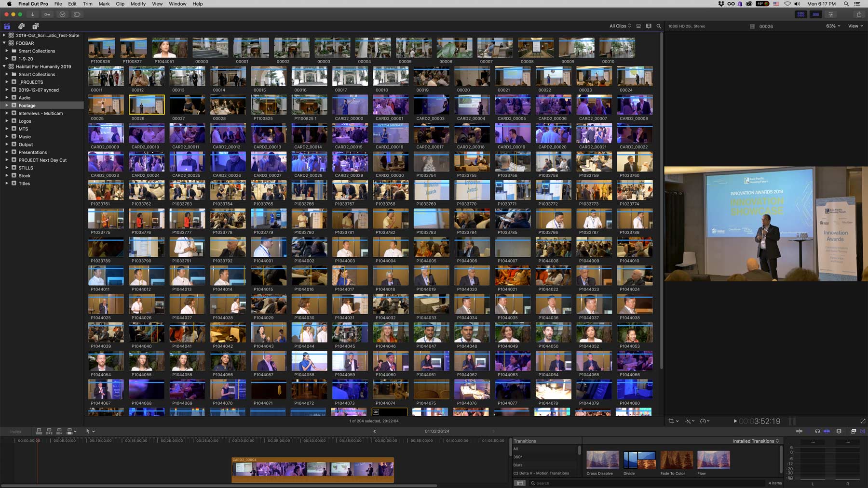This screenshot has width=868, height=488.
Task: Click the Import Media arrow icon
Action: click(33, 14)
